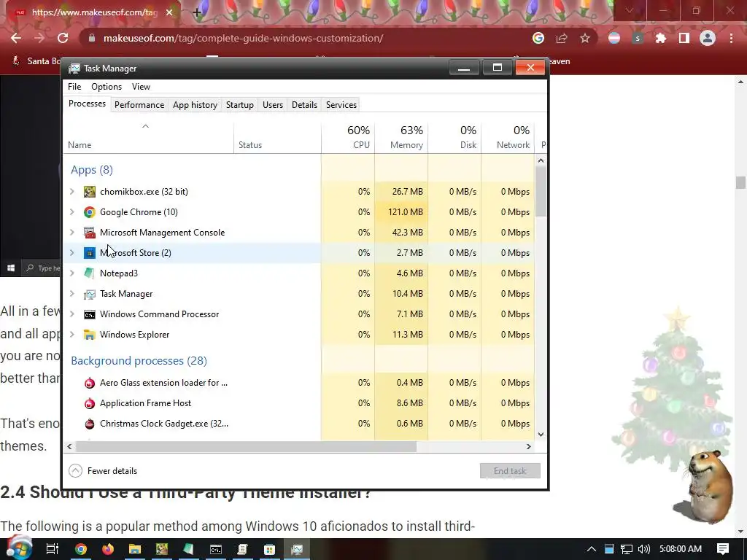Switch to the App history tab
The width and height of the screenshot is (747, 560).
coord(195,105)
